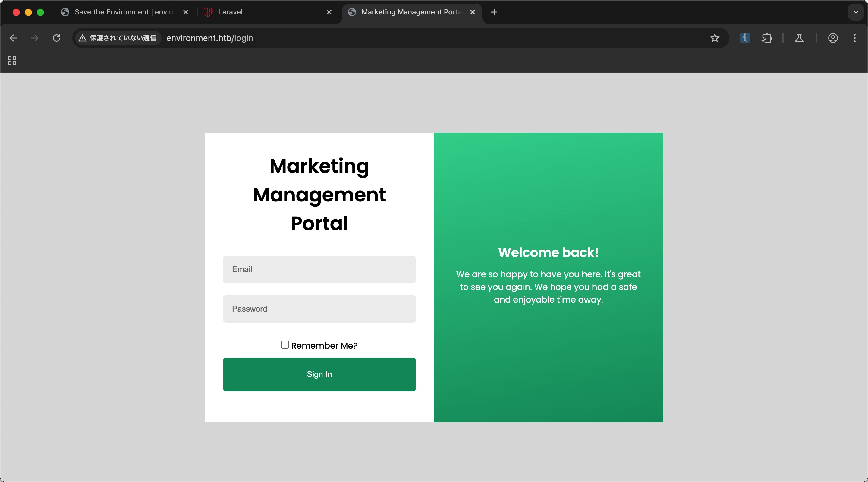
Task: Click the browser back arrow
Action: [14, 38]
